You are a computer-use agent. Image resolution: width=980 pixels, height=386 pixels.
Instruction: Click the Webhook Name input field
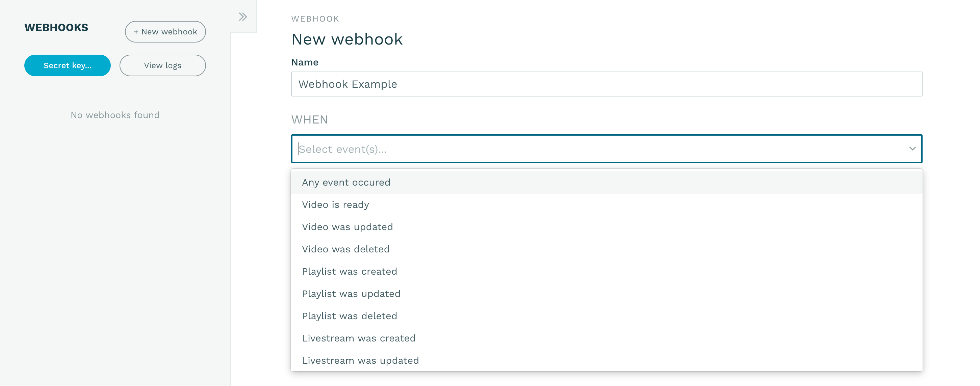[x=606, y=84]
